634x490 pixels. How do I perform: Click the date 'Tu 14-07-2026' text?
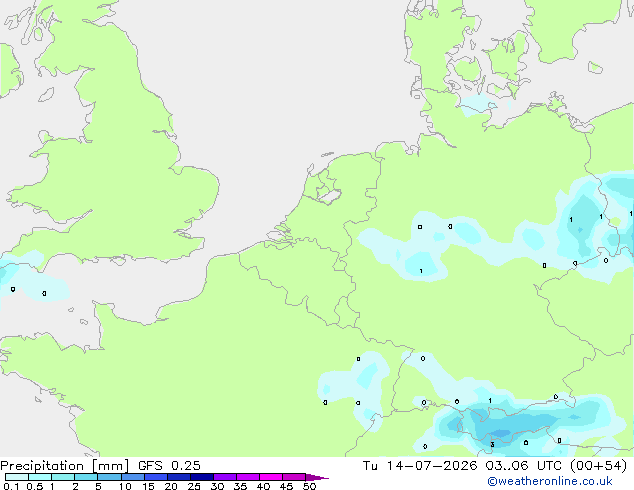coord(420,466)
